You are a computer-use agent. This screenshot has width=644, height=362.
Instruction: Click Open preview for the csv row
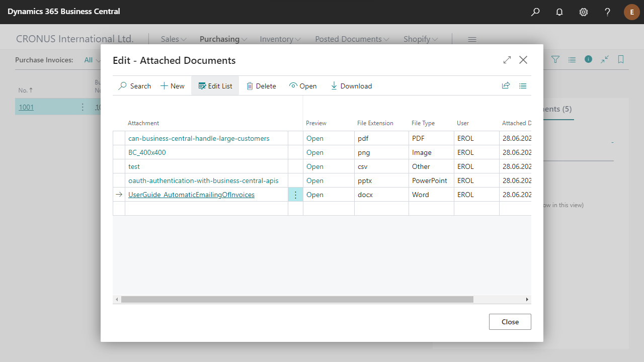[315, 166]
